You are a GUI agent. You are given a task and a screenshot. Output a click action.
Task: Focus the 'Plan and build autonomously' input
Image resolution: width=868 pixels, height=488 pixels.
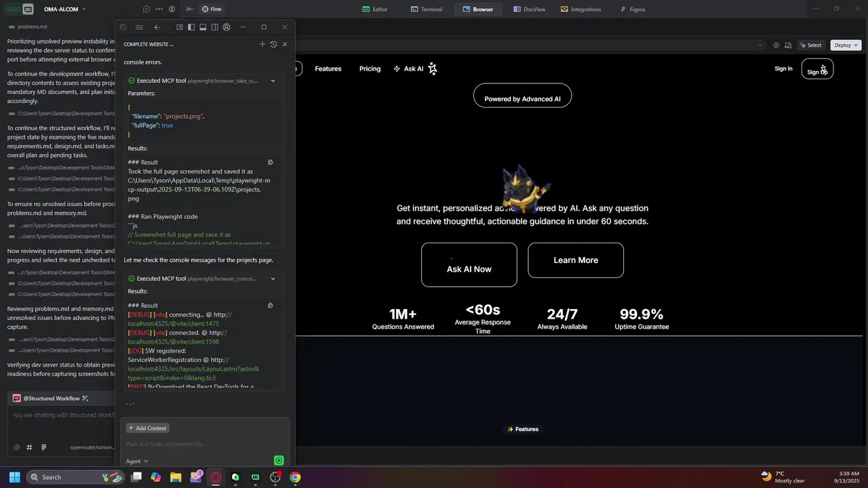click(203, 444)
